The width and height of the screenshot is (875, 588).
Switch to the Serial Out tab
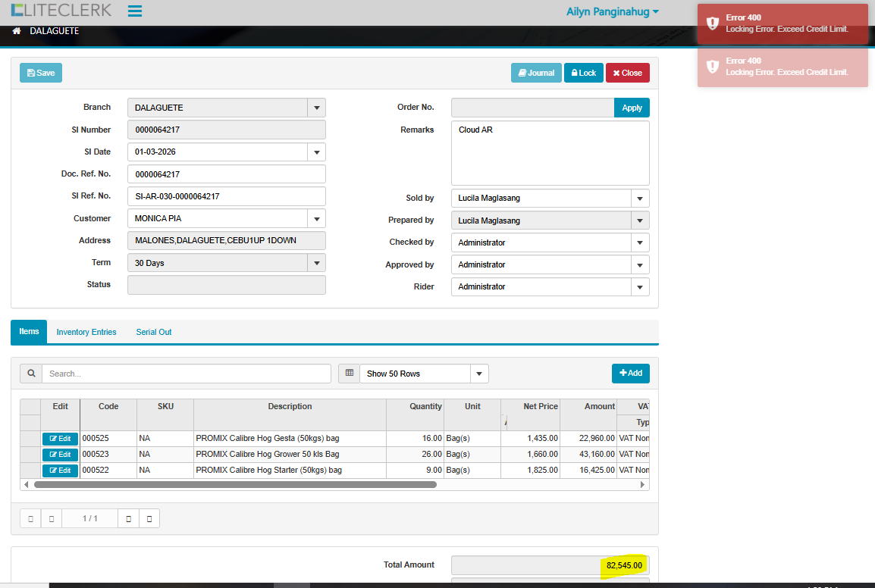154,332
